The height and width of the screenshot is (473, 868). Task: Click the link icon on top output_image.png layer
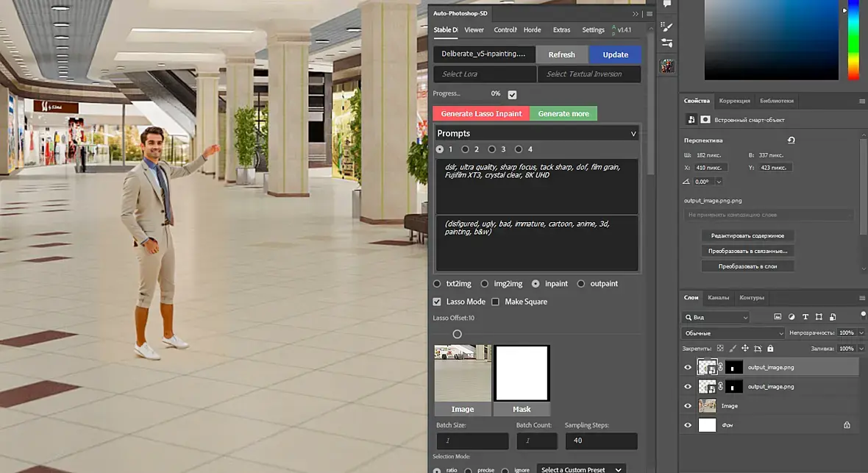tap(720, 367)
